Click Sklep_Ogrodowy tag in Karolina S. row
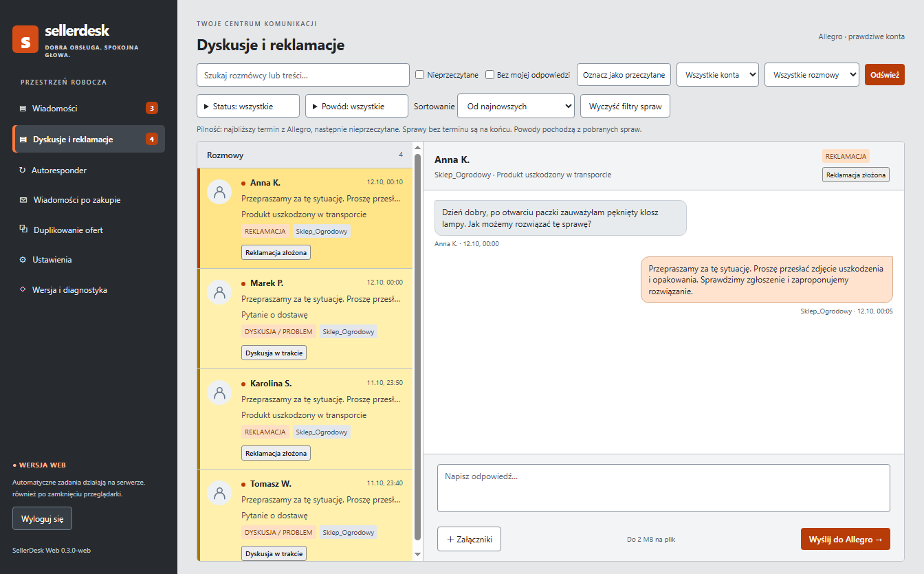924x574 pixels. click(x=322, y=432)
